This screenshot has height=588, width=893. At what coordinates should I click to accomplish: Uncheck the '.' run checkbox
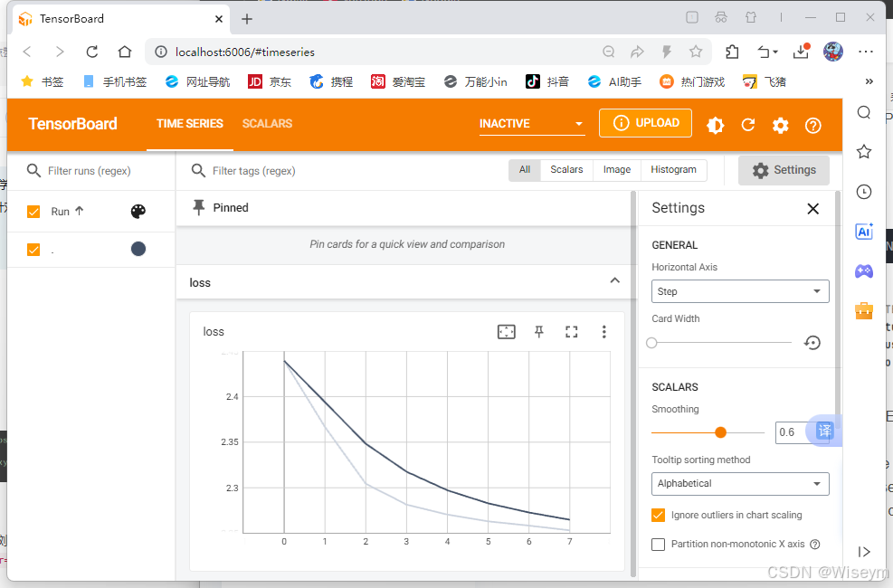[33, 250]
